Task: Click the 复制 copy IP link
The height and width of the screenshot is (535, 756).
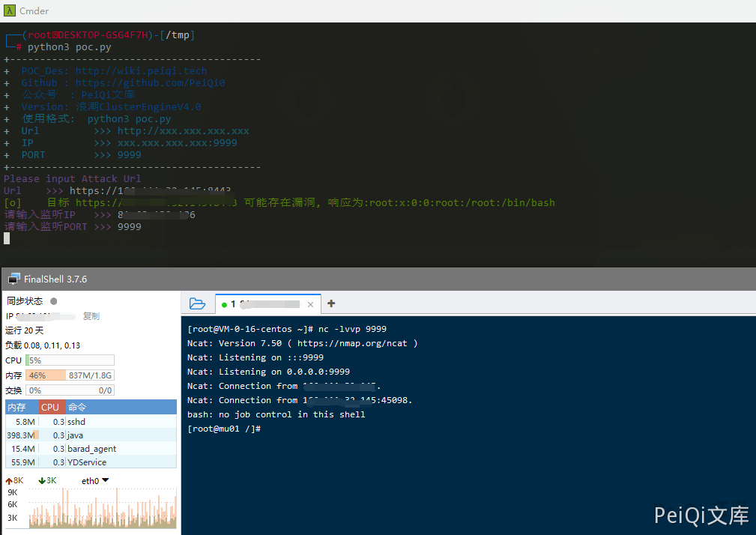Action: tap(91, 316)
